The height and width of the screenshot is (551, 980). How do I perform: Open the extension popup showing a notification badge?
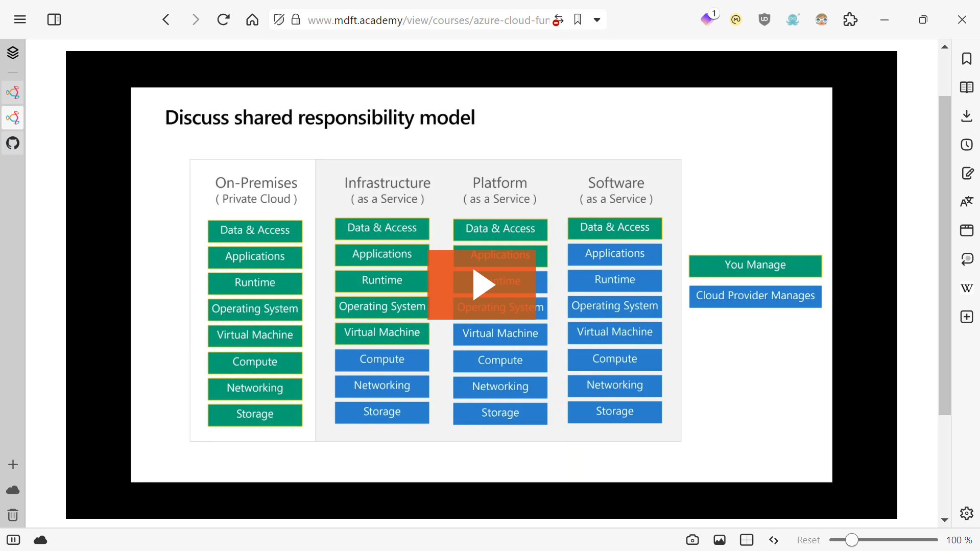pos(709,19)
